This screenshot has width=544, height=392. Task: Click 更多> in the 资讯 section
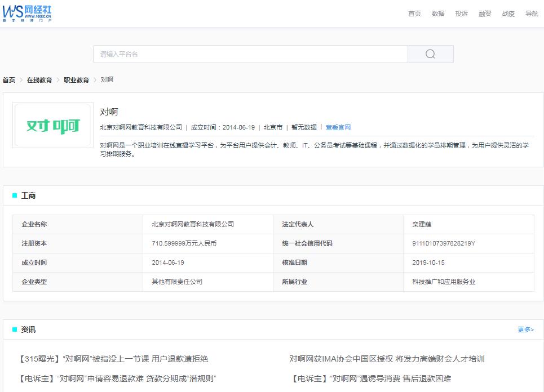tap(525, 329)
